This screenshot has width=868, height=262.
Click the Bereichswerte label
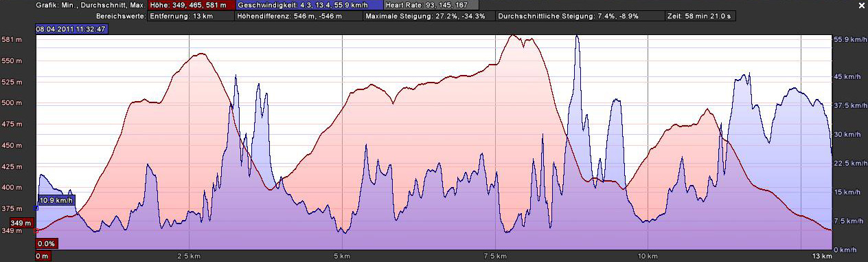tap(121, 15)
